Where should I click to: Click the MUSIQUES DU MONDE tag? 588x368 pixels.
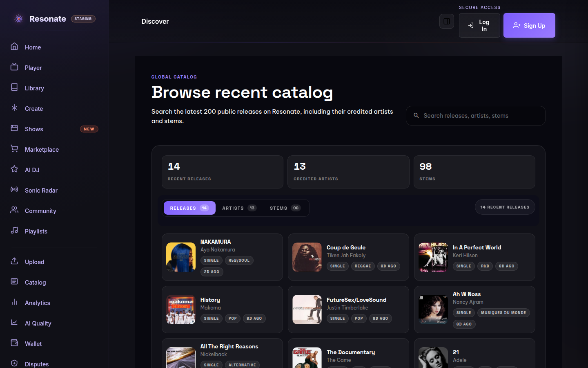point(503,313)
